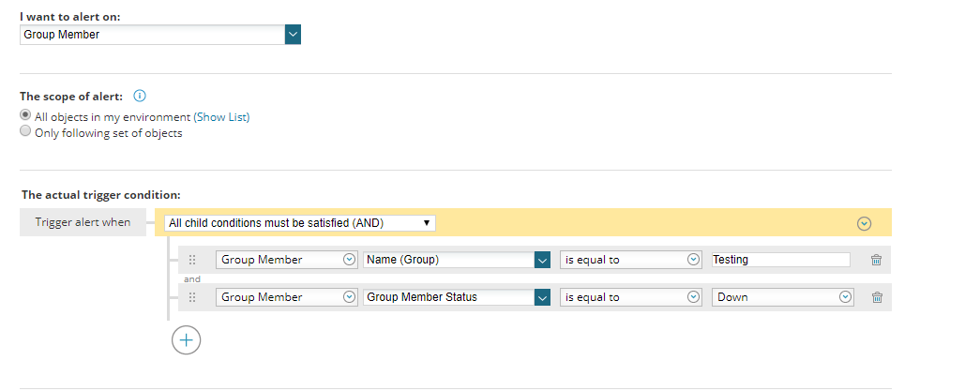This screenshot has width=980, height=391.
Task: Click the Testing value text field
Action: point(779,260)
